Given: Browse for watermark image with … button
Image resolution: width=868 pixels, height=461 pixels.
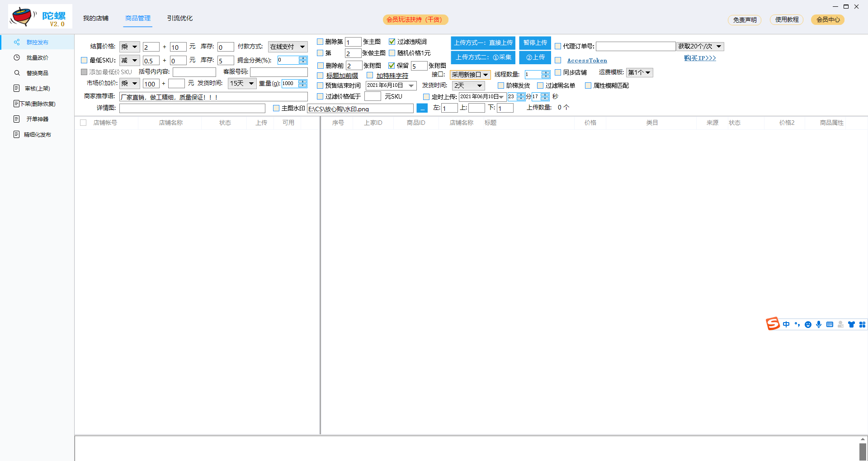Looking at the screenshot, I should [x=422, y=109].
